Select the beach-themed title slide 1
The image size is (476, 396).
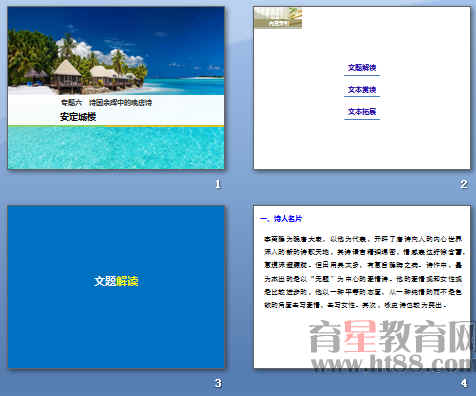[116, 88]
